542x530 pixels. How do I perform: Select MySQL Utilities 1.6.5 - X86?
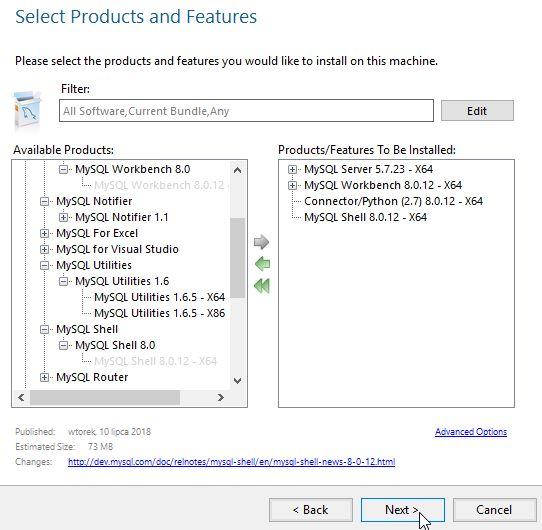click(x=159, y=313)
